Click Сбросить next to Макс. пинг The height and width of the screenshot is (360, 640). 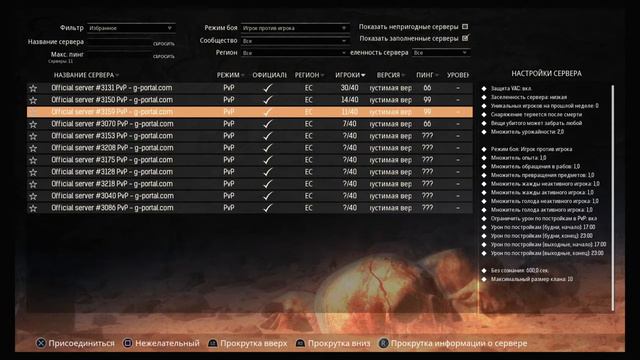164,56
